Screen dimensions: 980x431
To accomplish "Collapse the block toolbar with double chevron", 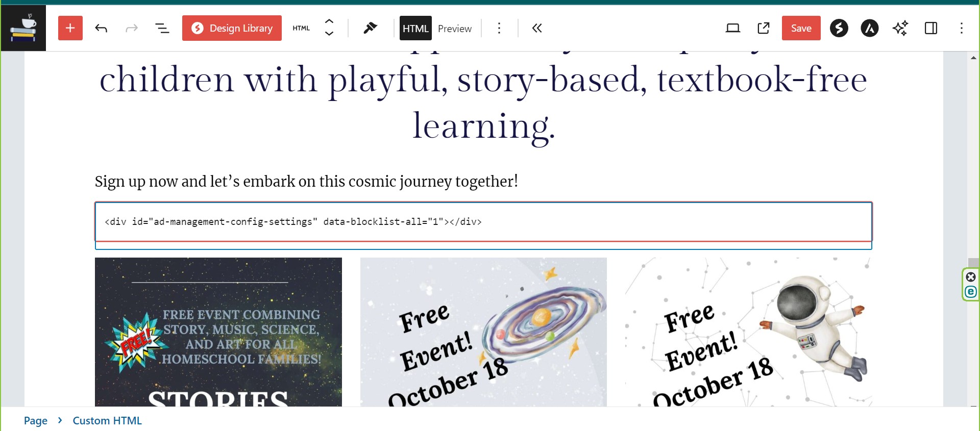I will coord(536,28).
